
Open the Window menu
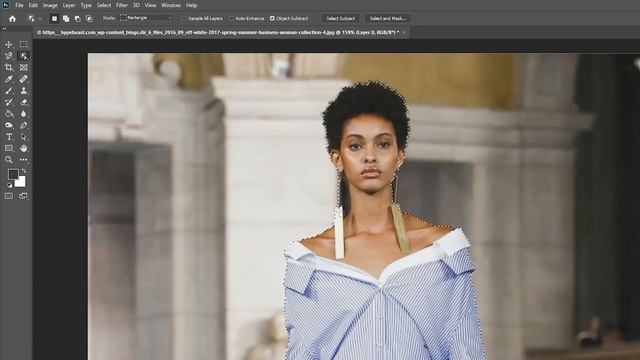coord(171,5)
